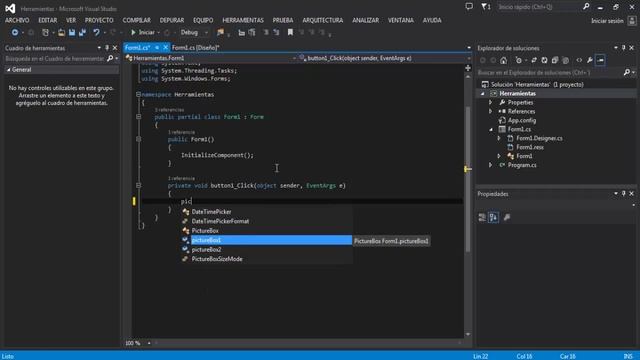Switch to Form1.cs [Diseño] tab
This screenshot has width=640, height=360.
coord(196,48)
